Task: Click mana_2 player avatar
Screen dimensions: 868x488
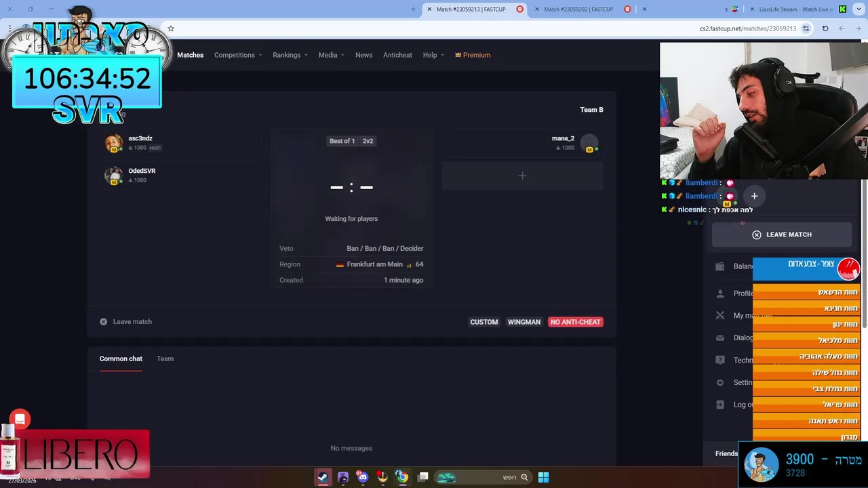Action: [589, 143]
